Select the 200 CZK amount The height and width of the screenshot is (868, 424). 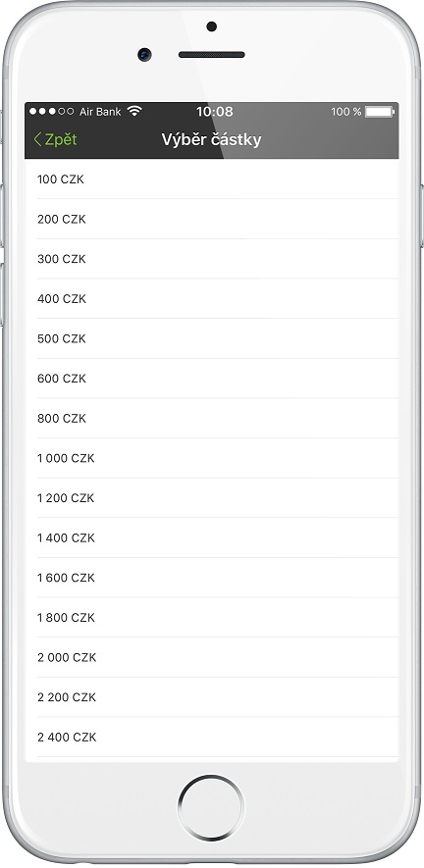coord(212,220)
